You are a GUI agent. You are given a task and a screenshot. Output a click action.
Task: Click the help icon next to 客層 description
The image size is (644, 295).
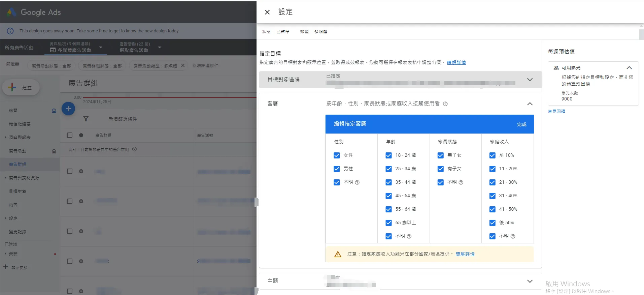click(x=445, y=104)
